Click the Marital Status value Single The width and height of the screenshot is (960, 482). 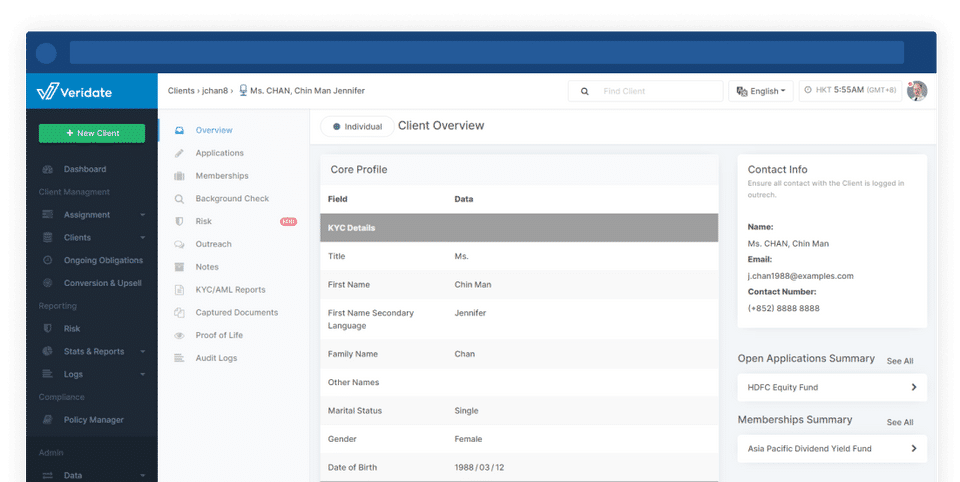tap(466, 410)
